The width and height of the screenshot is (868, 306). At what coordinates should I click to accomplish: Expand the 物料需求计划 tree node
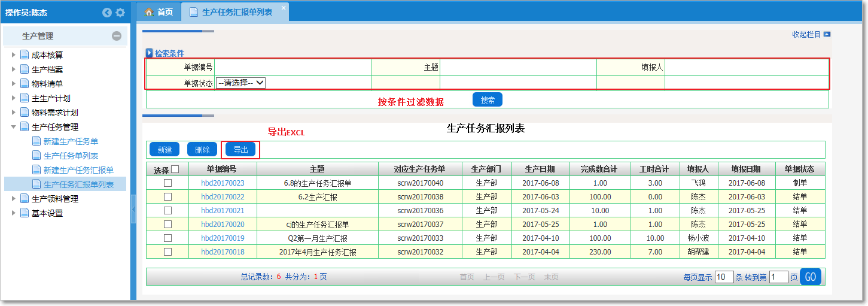pos(14,113)
